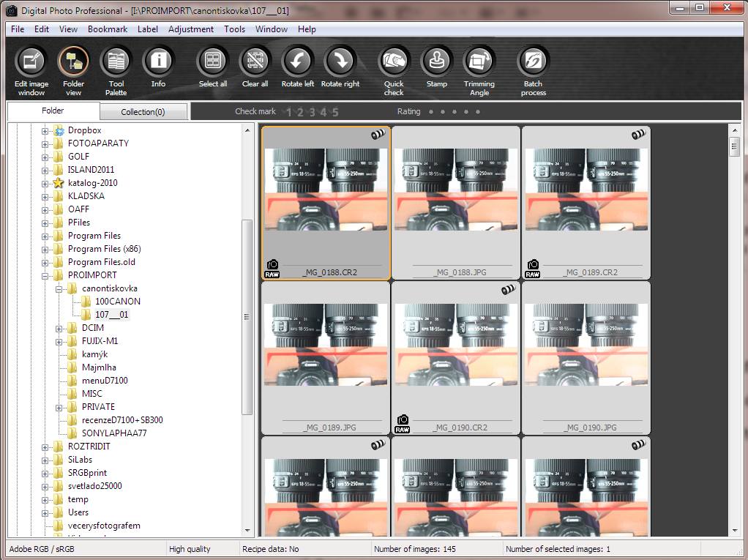Click RAW icon on _MG_0188.CR2
The width and height of the screenshot is (748, 560).
point(272,269)
